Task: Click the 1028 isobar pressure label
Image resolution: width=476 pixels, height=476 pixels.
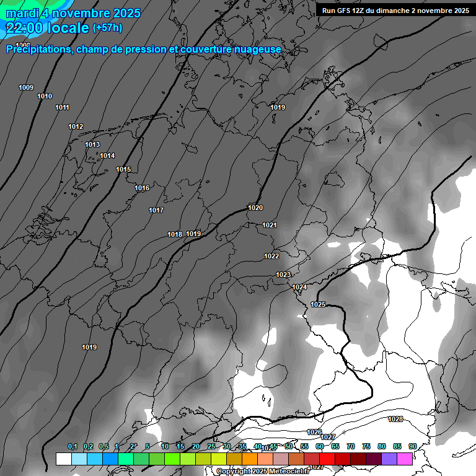Action: tap(395, 420)
